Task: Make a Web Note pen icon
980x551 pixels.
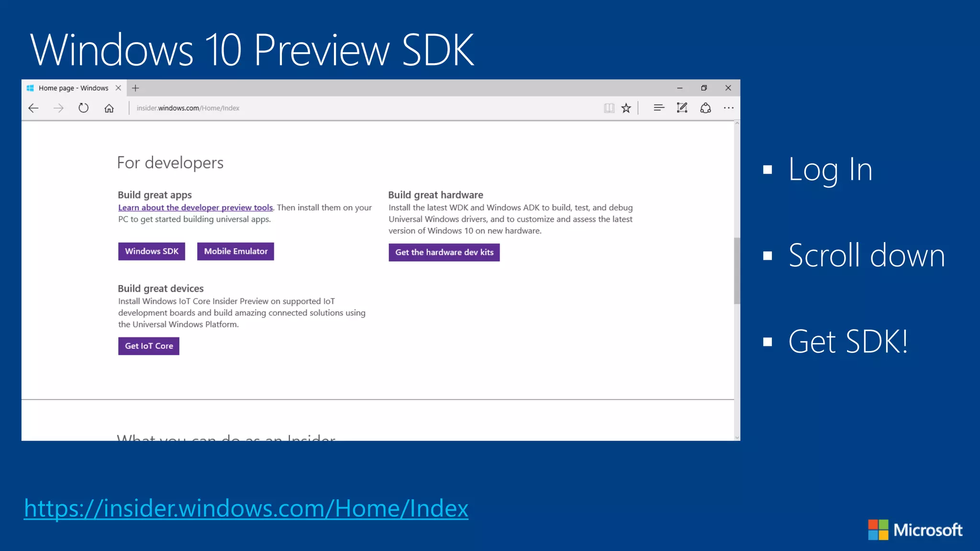Action: coord(682,108)
